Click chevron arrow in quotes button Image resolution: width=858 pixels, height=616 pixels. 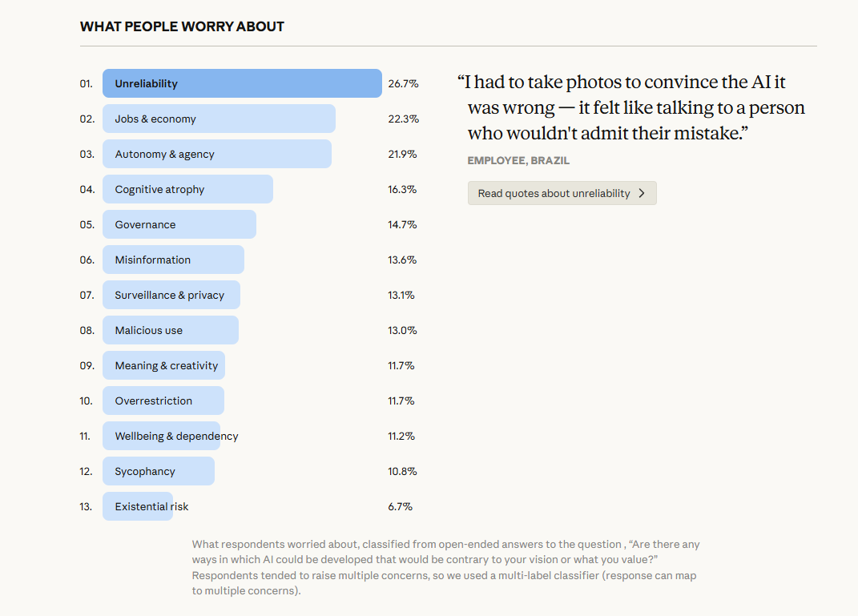(642, 193)
